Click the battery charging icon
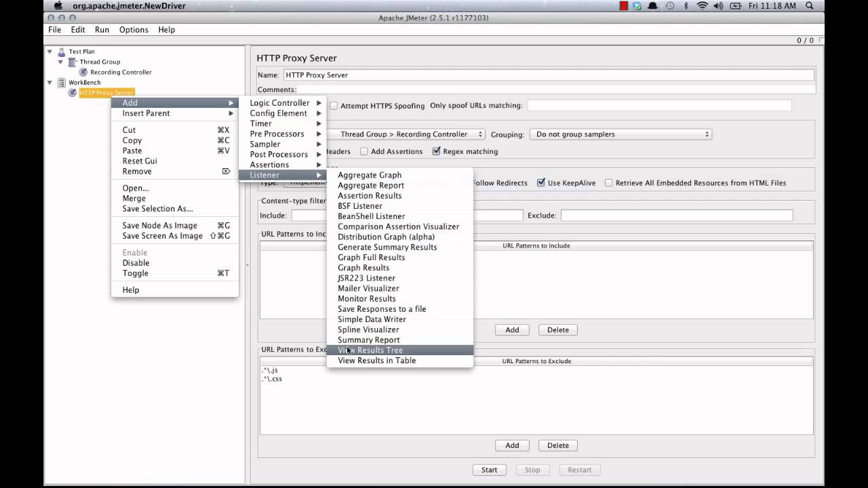Image resolution: width=868 pixels, height=488 pixels. pyautogui.click(x=736, y=6)
